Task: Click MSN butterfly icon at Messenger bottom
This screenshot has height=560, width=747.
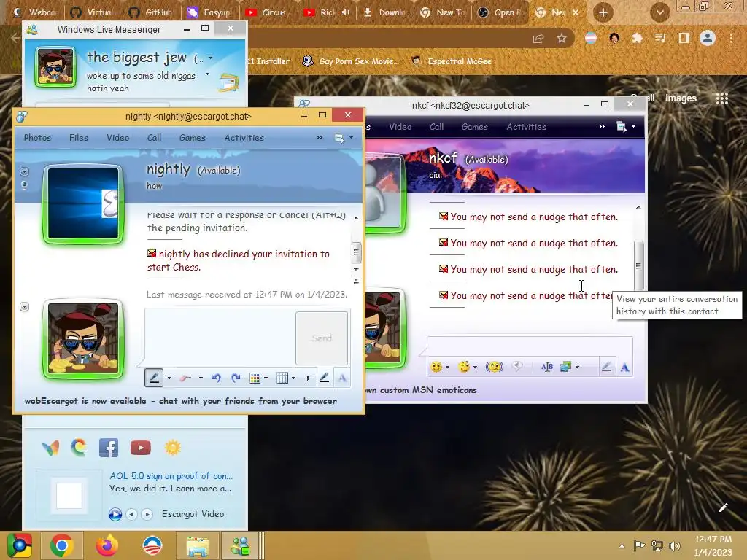Action: pyautogui.click(x=50, y=448)
